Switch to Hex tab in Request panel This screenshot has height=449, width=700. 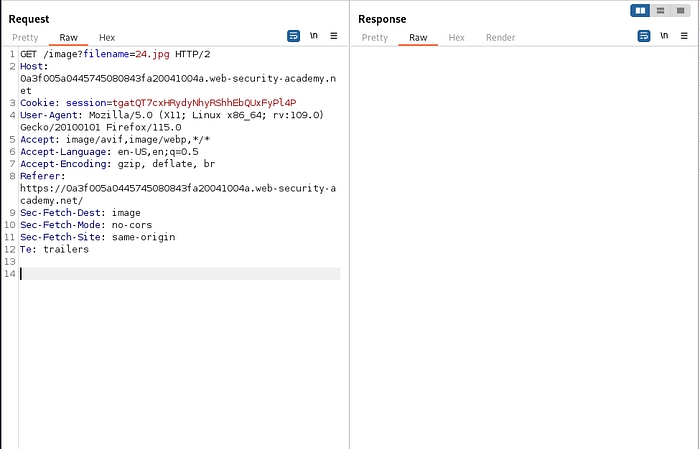(x=107, y=37)
